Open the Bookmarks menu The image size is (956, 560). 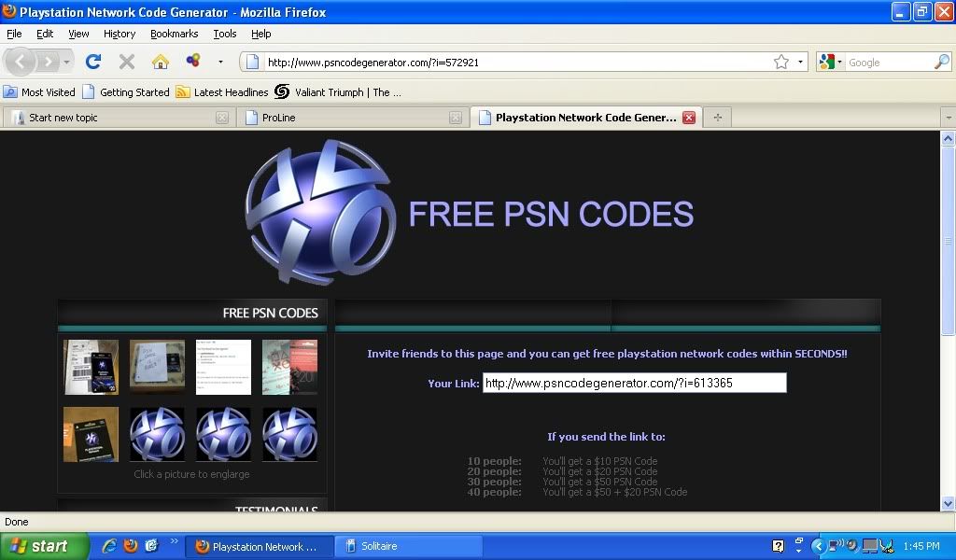point(174,34)
